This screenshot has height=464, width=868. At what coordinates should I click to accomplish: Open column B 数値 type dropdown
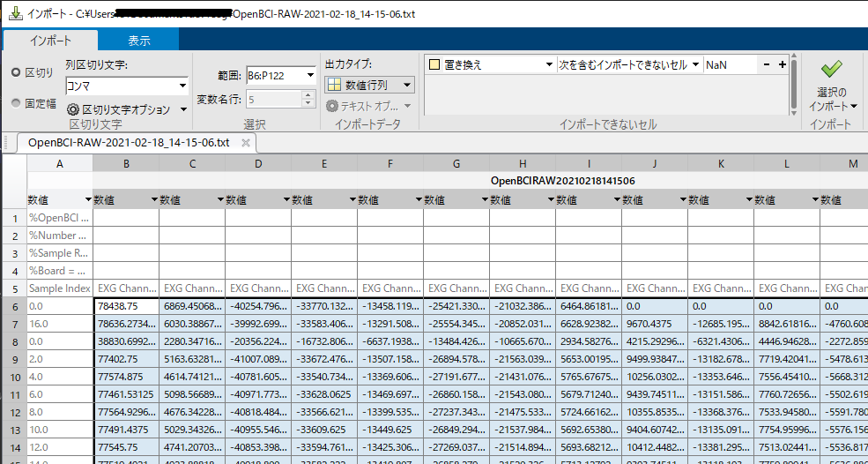(x=154, y=199)
